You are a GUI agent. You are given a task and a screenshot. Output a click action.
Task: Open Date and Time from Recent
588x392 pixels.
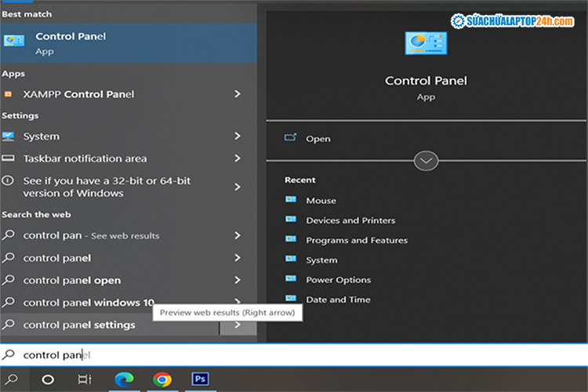click(x=338, y=299)
